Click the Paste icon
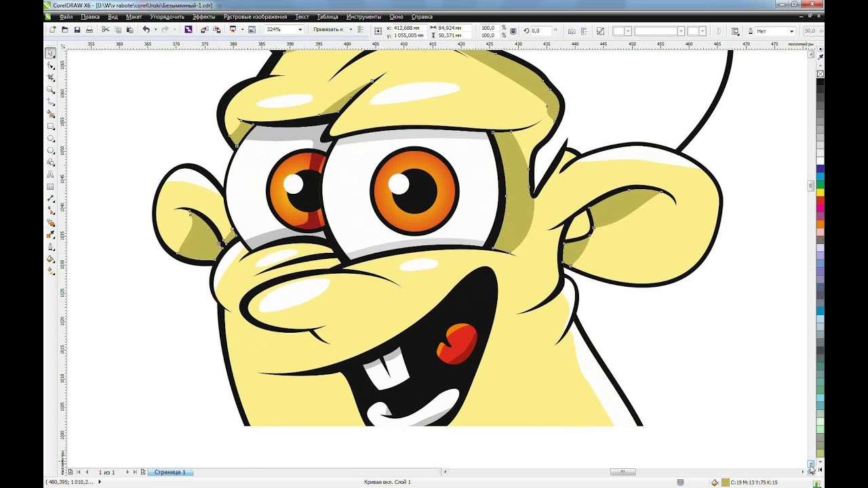 coord(130,30)
